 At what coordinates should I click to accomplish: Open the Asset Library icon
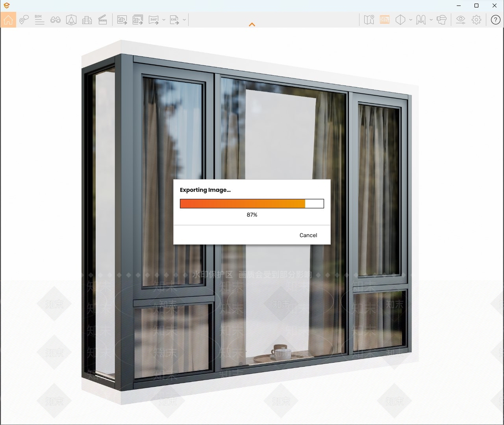[71, 20]
